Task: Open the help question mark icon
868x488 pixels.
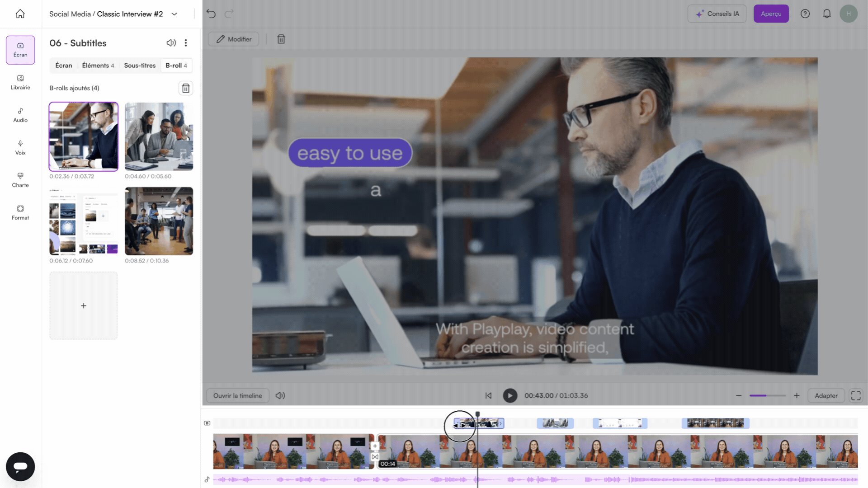Action: coord(805,14)
